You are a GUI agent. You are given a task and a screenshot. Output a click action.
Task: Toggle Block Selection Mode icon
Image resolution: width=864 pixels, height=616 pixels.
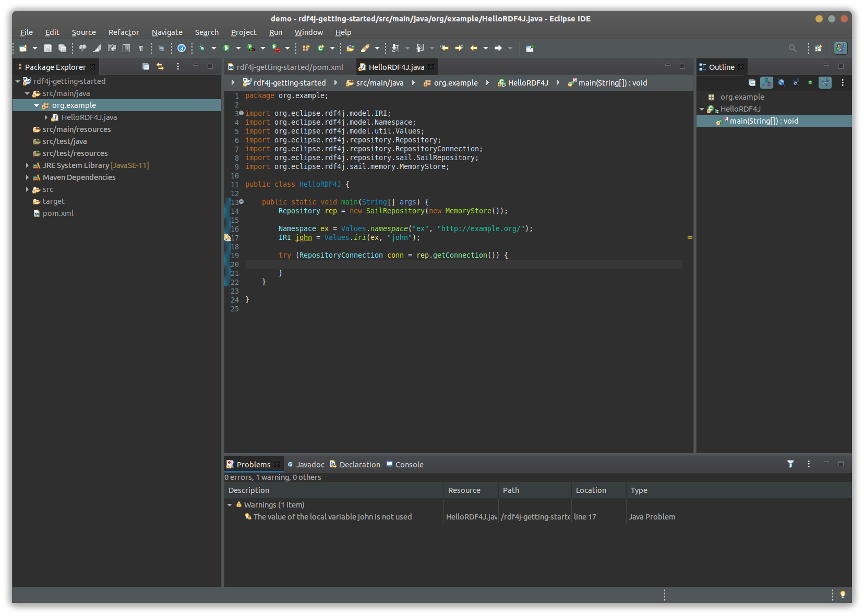click(126, 49)
